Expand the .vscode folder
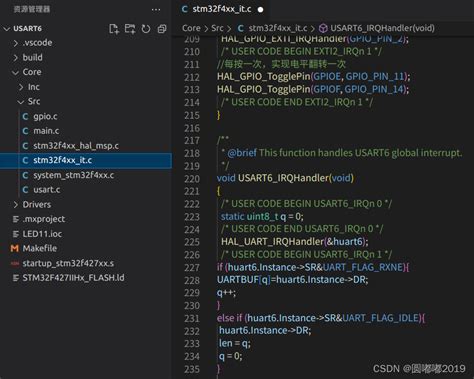Screen dimensions: 474x379 16,43
